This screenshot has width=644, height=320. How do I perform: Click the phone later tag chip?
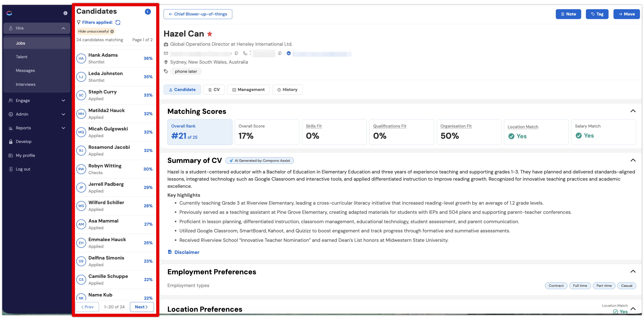[186, 72]
